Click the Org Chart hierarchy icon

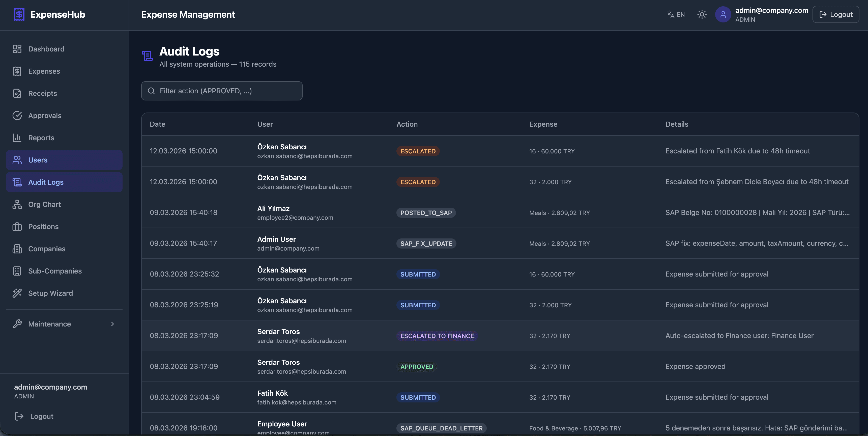(17, 204)
